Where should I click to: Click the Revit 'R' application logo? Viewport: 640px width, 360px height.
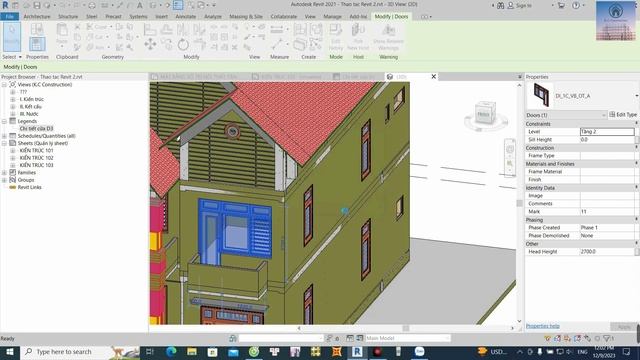pyautogui.click(x=5, y=5)
